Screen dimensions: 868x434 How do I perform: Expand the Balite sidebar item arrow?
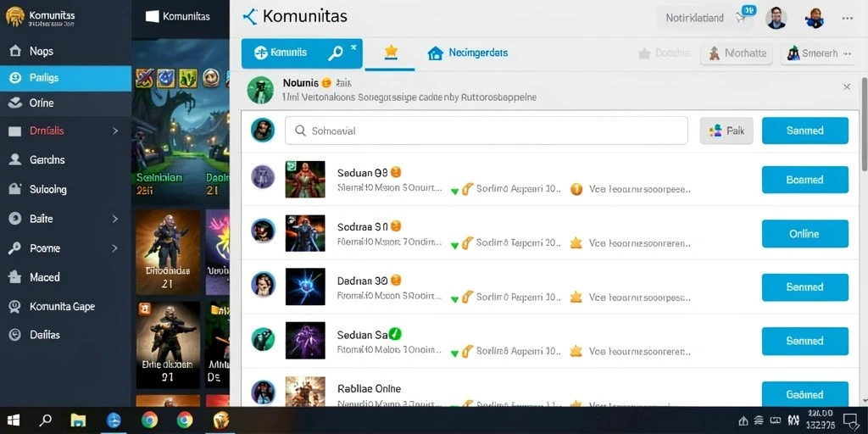[115, 219]
